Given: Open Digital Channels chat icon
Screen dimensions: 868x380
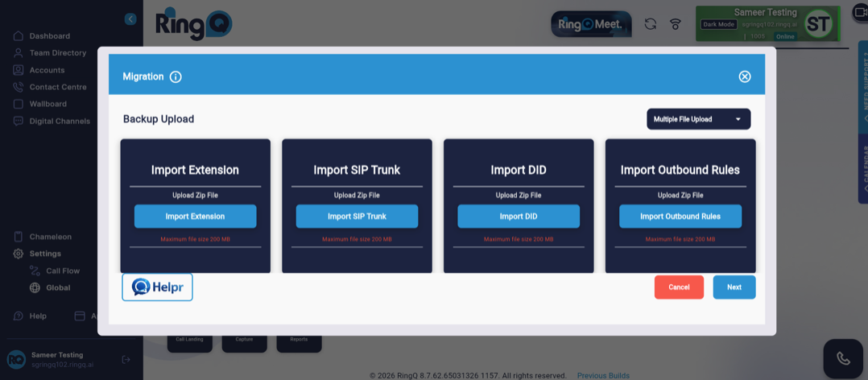Looking at the screenshot, I should (x=19, y=121).
